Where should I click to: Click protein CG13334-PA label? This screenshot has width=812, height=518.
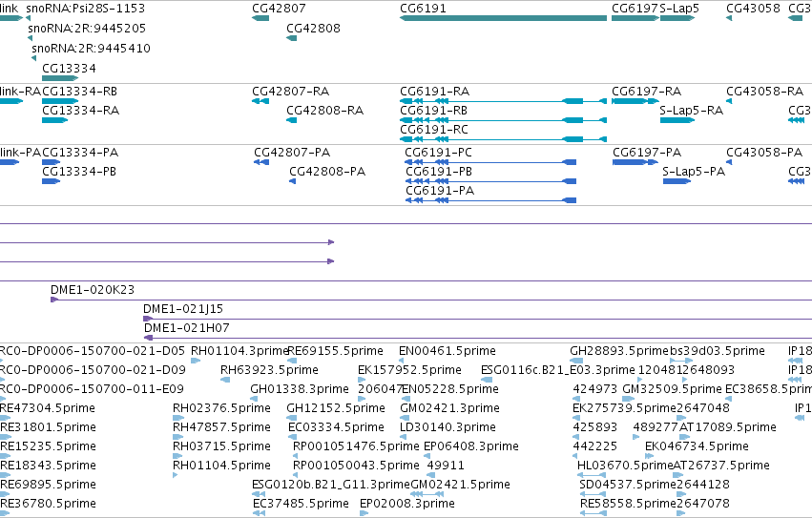[80, 153]
